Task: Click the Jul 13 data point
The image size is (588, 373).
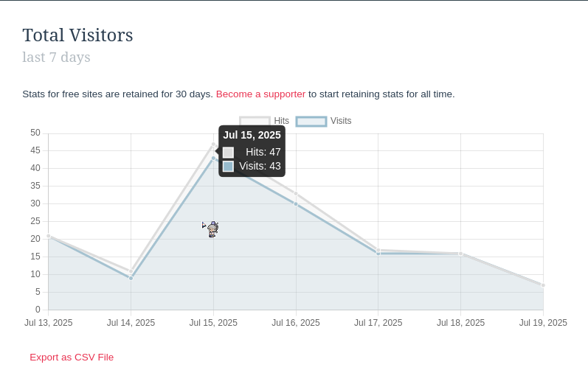Action: (x=49, y=236)
